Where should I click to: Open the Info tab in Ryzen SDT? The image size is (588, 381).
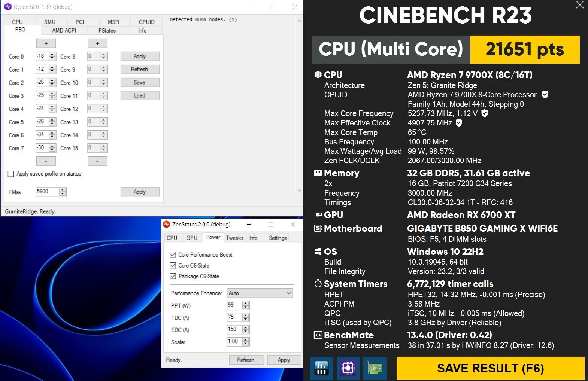[x=142, y=30]
